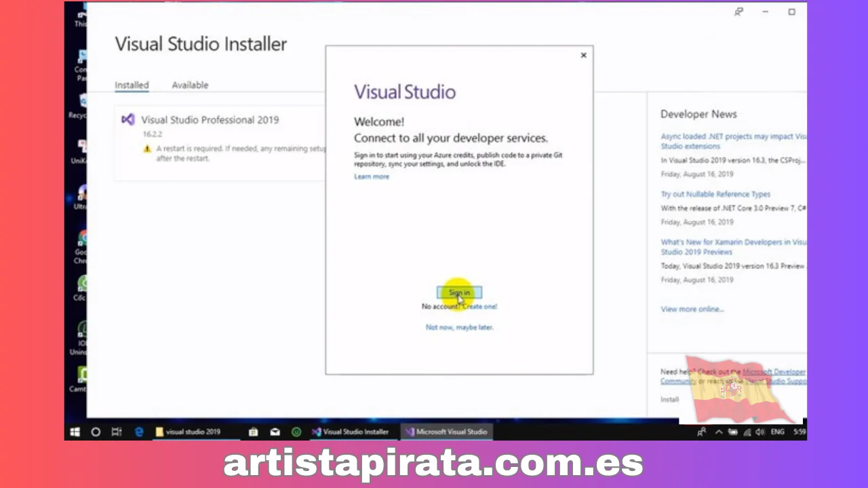Switch to the Installed tab
Viewport: 868px width, 488px height.
[x=132, y=85]
